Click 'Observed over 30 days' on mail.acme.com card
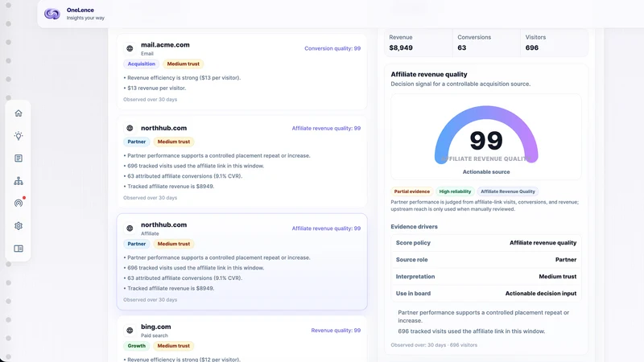The height and width of the screenshot is (362, 644). [x=150, y=99]
